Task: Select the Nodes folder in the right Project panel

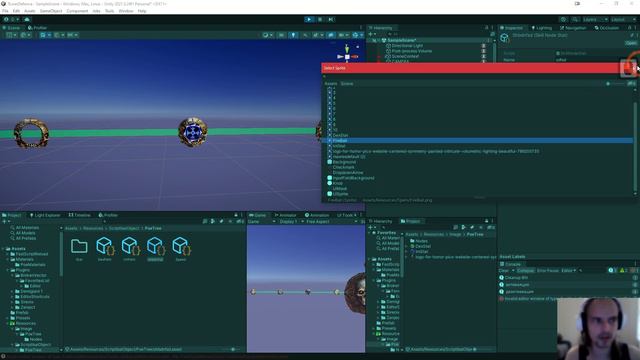Action: 418,241
